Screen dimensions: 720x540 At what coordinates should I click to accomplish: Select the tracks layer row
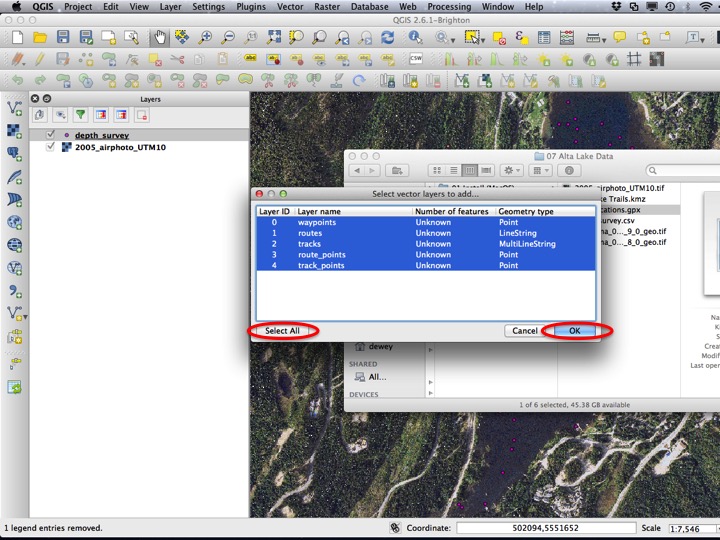click(x=426, y=244)
